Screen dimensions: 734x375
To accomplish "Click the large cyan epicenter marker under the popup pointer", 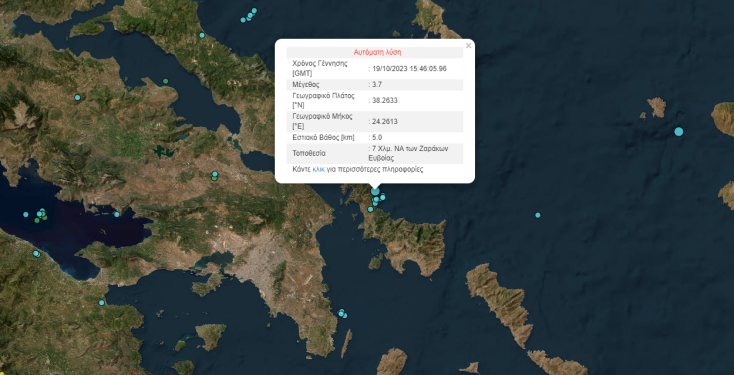I will coord(375,191).
